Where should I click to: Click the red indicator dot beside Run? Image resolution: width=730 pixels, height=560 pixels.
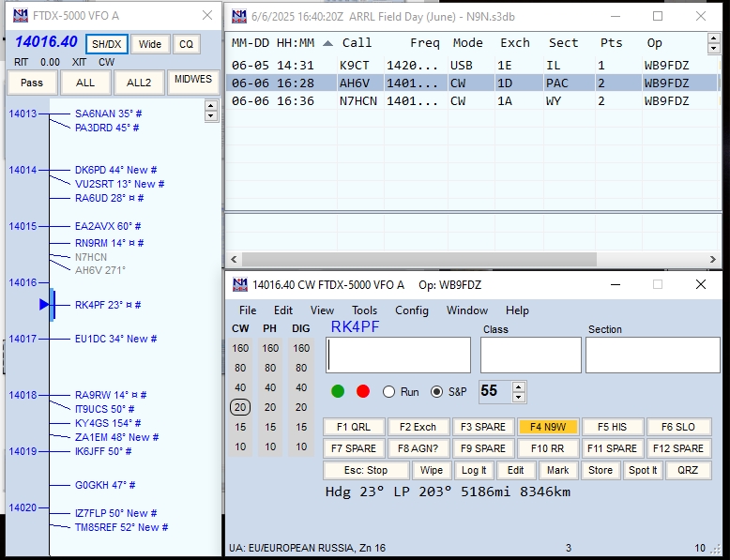(x=363, y=391)
